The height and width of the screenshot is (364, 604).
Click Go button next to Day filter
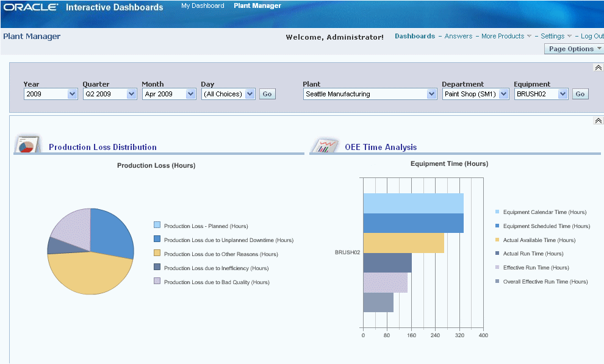[x=267, y=94]
